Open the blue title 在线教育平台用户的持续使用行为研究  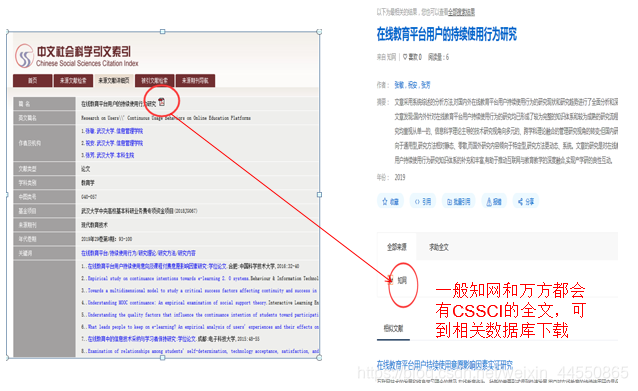pos(447,34)
